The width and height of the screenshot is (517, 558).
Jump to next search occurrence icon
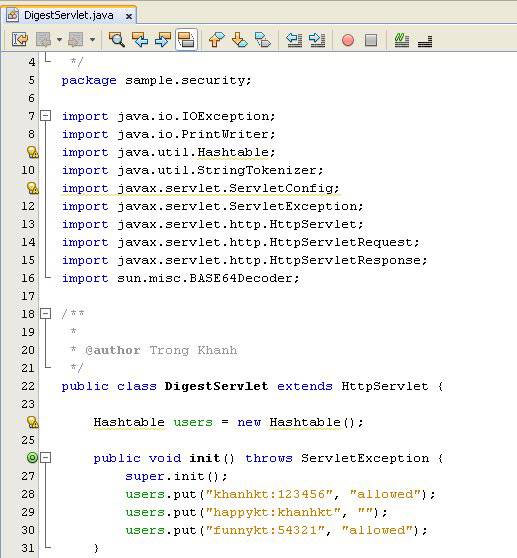pos(163,40)
